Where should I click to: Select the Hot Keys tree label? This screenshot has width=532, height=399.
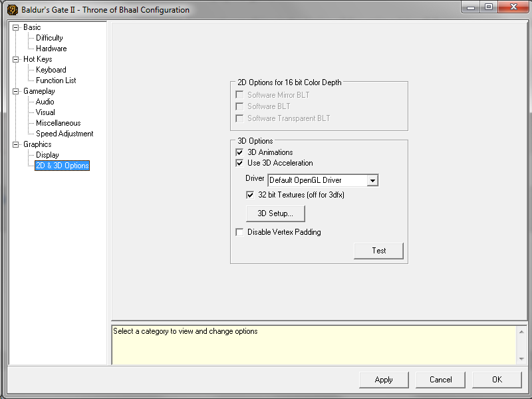tap(38, 59)
